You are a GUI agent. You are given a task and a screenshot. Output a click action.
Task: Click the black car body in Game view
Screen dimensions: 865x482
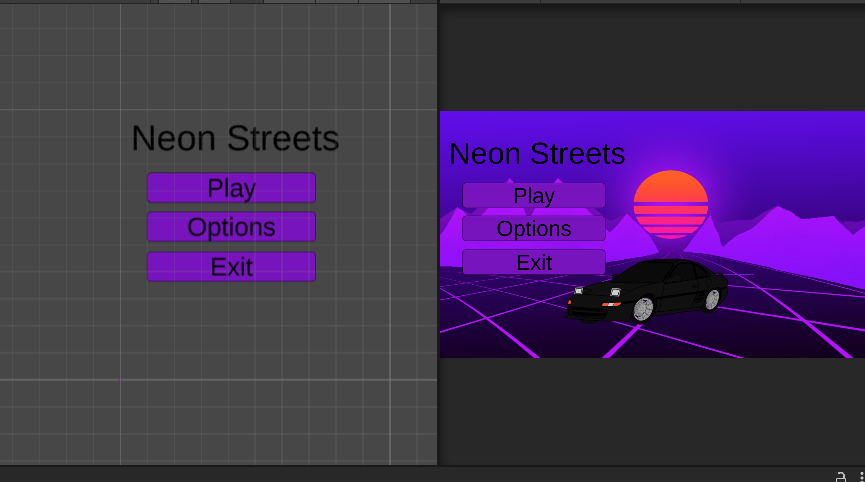680,292
